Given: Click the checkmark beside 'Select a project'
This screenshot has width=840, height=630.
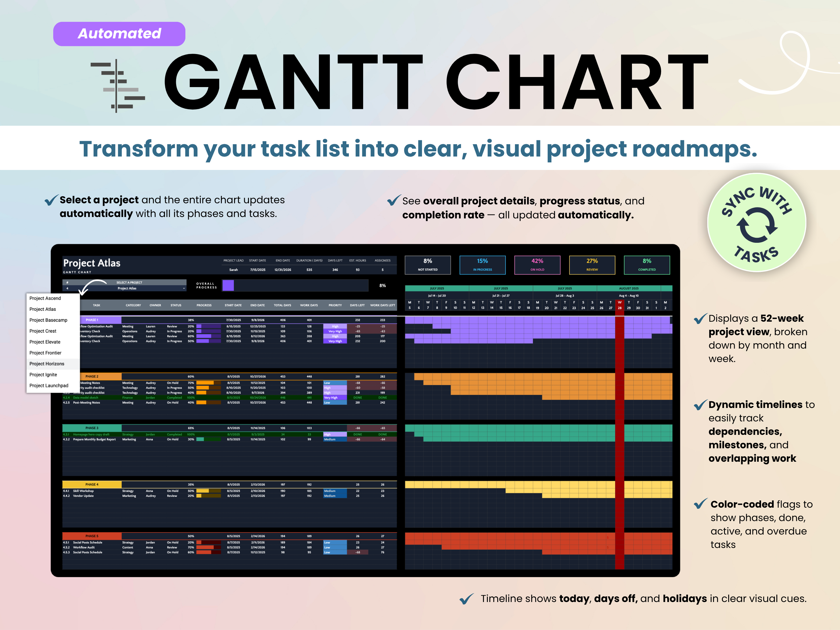Looking at the screenshot, I should tap(51, 200).
